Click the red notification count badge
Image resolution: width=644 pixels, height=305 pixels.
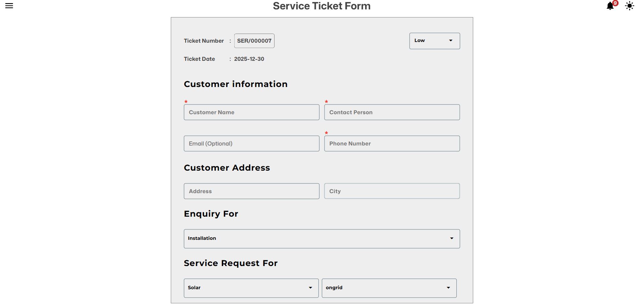[615, 3]
